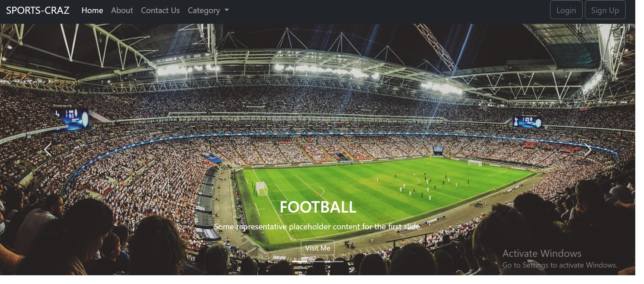The image size is (644, 284).
Task: Click the placeholder caption under FOOTBALL
Action: tap(318, 227)
